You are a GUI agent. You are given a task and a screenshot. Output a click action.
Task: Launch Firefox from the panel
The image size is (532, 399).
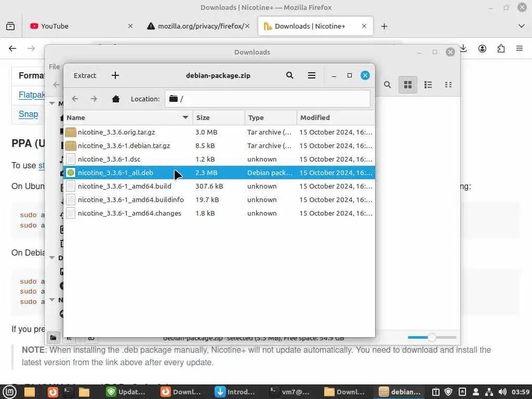click(x=52, y=392)
